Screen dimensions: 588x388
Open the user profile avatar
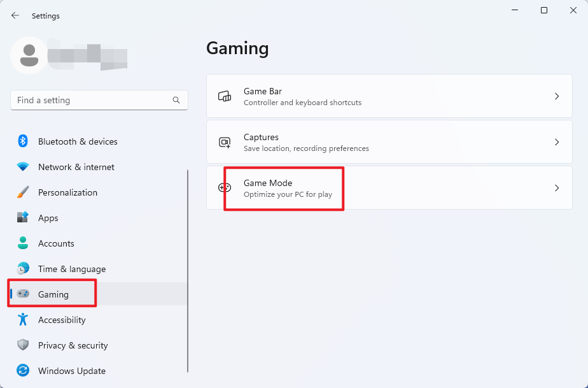tap(29, 55)
